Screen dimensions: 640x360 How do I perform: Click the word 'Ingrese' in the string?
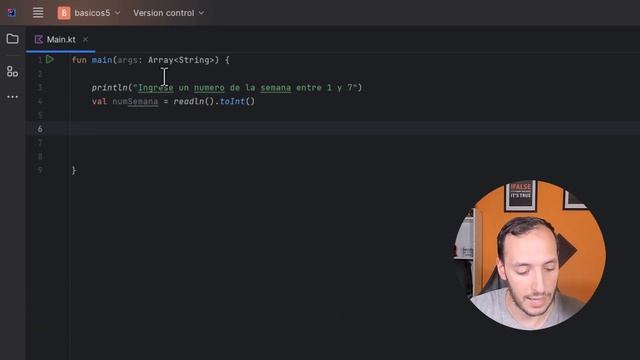(156, 87)
